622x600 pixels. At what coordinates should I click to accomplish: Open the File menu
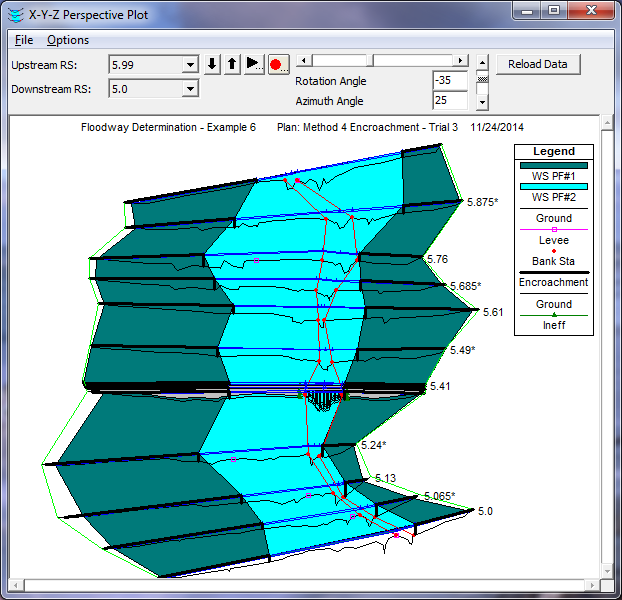24,40
